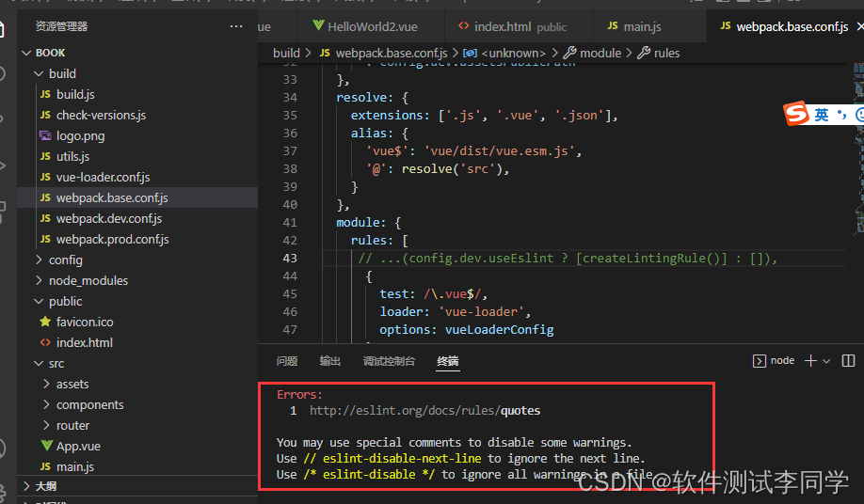Viewport: 864px width, 504px height.
Task: Click the node terminal shell icon
Action: click(760, 361)
